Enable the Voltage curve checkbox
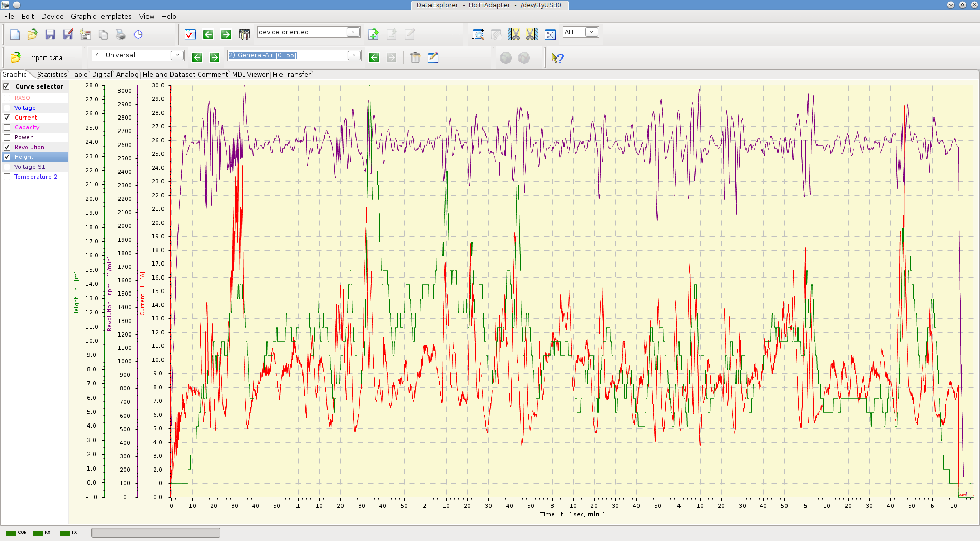Screen dimensions: 980x541 point(7,108)
